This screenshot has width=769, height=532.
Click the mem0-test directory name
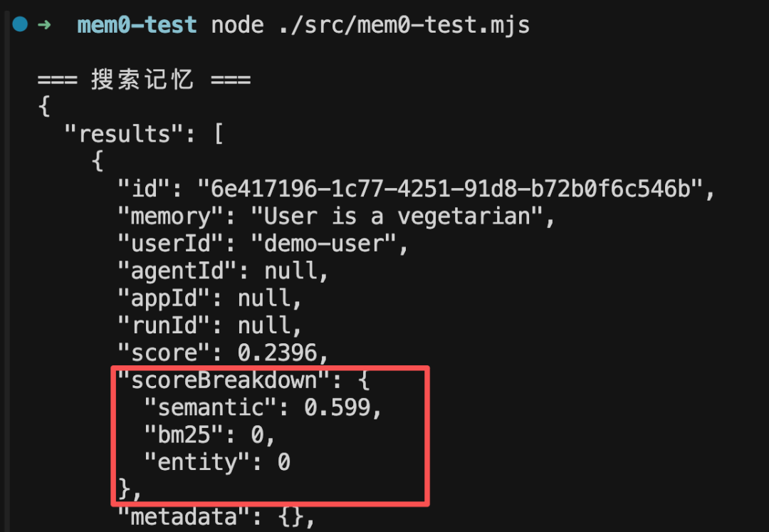[x=137, y=24]
